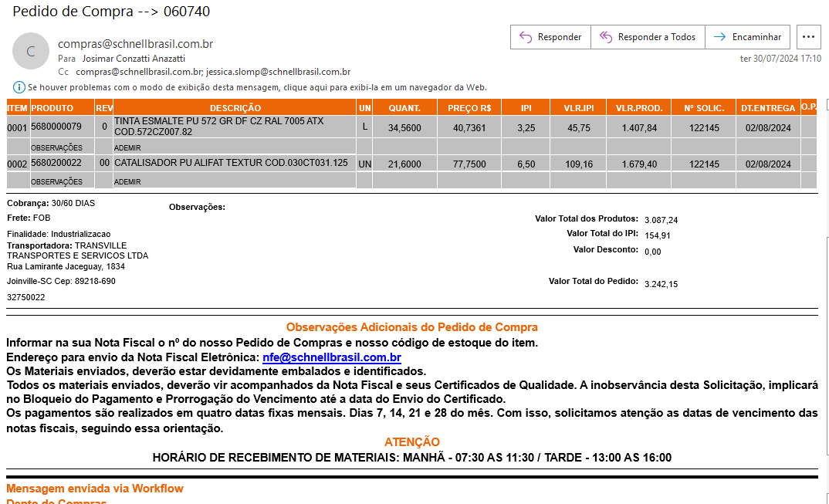
Task: Open the nfe@schnellbrasil.com.br email link
Action: [331, 357]
